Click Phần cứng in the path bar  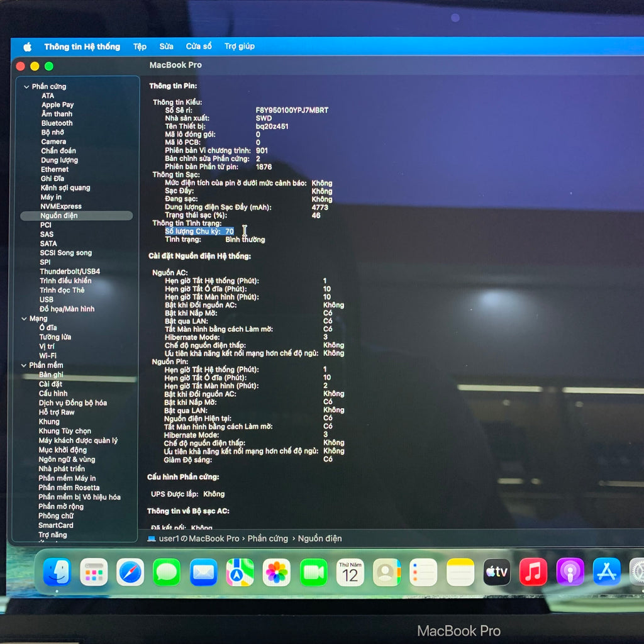pos(267,538)
